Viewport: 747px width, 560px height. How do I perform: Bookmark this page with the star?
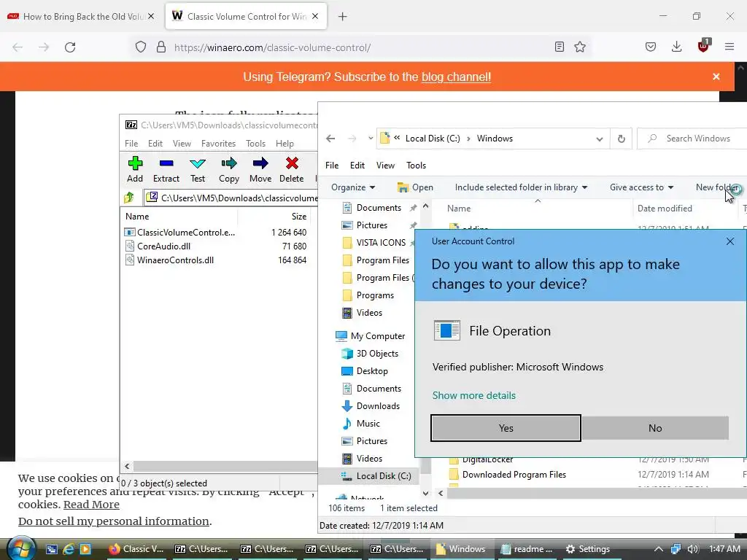[580, 47]
